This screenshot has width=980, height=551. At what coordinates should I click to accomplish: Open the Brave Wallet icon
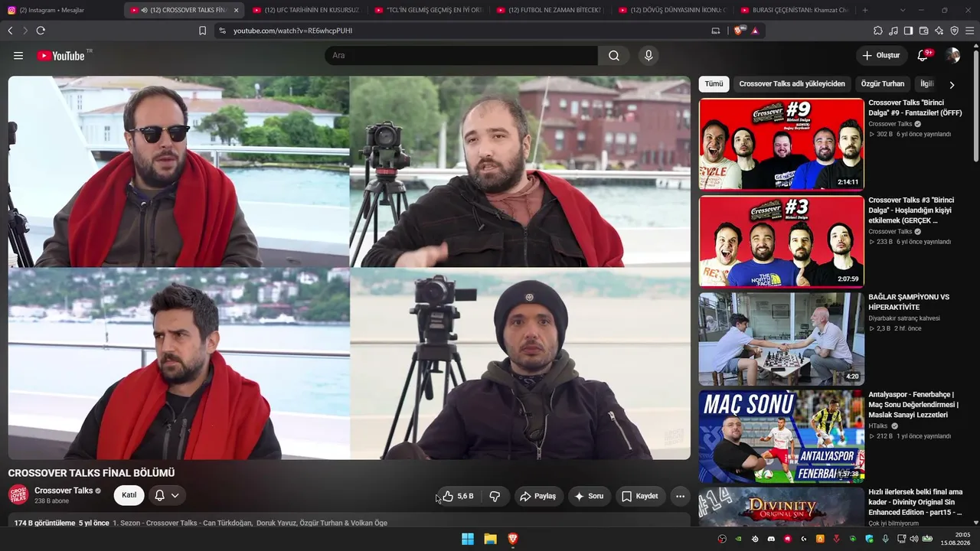point(923,31)
